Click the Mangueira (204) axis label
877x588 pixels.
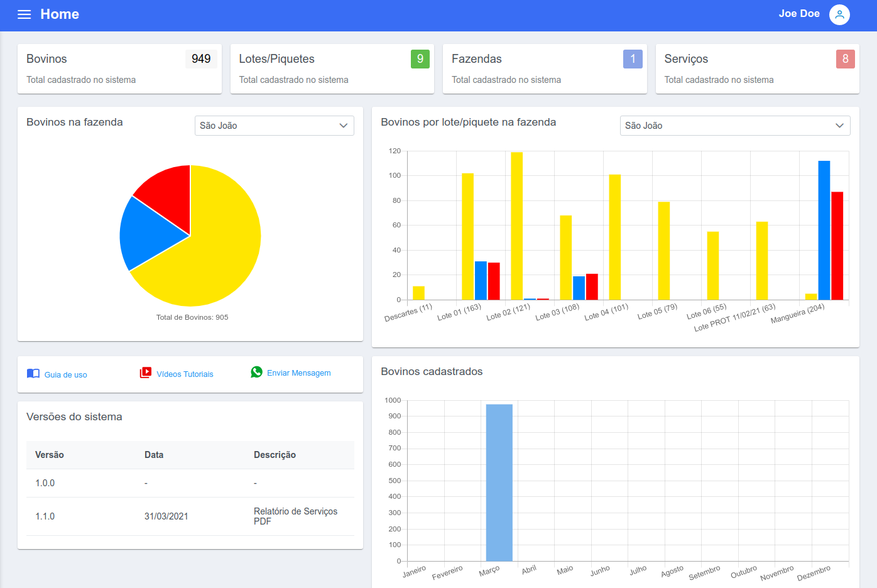[x=797, y=313]
